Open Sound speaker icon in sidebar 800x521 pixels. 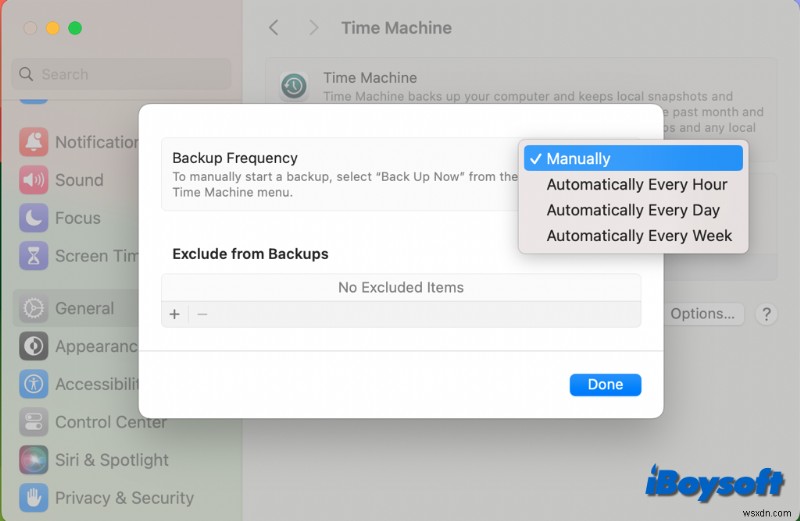click(34, 180)
